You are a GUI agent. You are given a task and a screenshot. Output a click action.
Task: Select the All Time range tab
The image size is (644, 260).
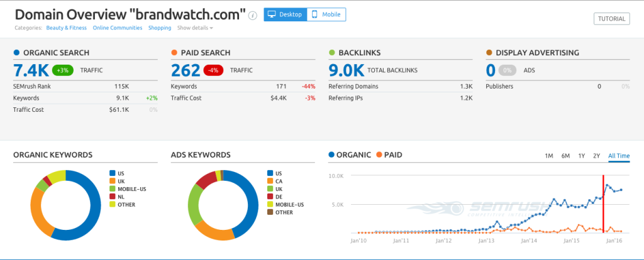pos(618,156)
